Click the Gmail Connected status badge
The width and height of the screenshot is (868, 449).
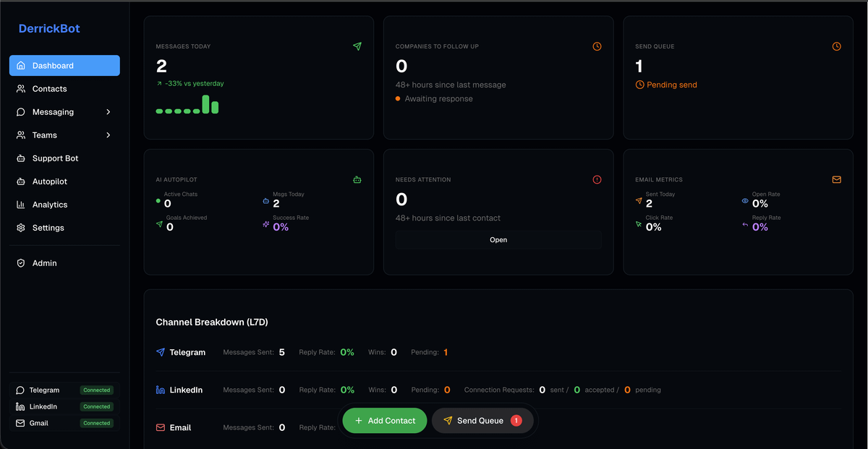96,423
